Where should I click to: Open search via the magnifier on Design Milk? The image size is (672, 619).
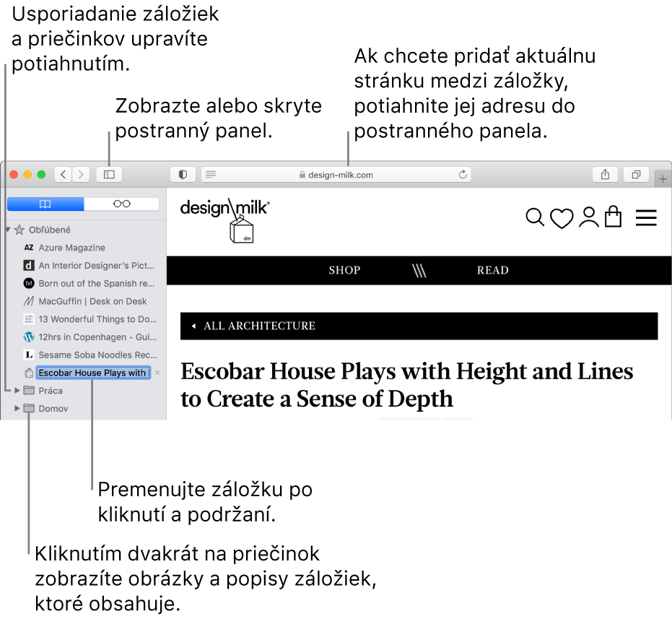[x=534, y=217]
